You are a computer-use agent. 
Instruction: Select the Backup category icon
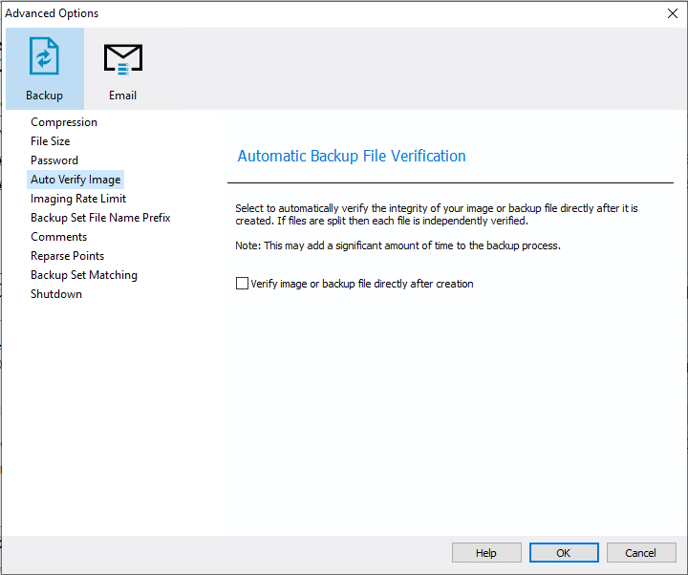[x=44, y=68]
